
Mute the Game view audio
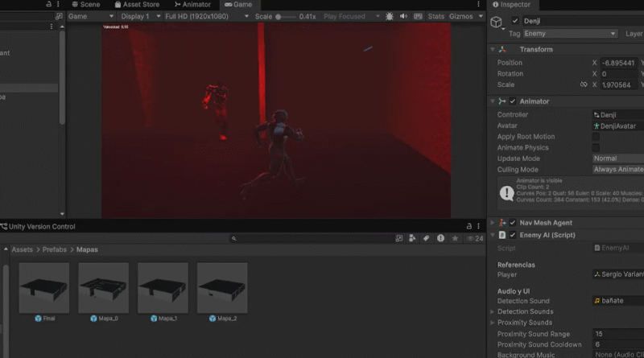pos(404,16)
